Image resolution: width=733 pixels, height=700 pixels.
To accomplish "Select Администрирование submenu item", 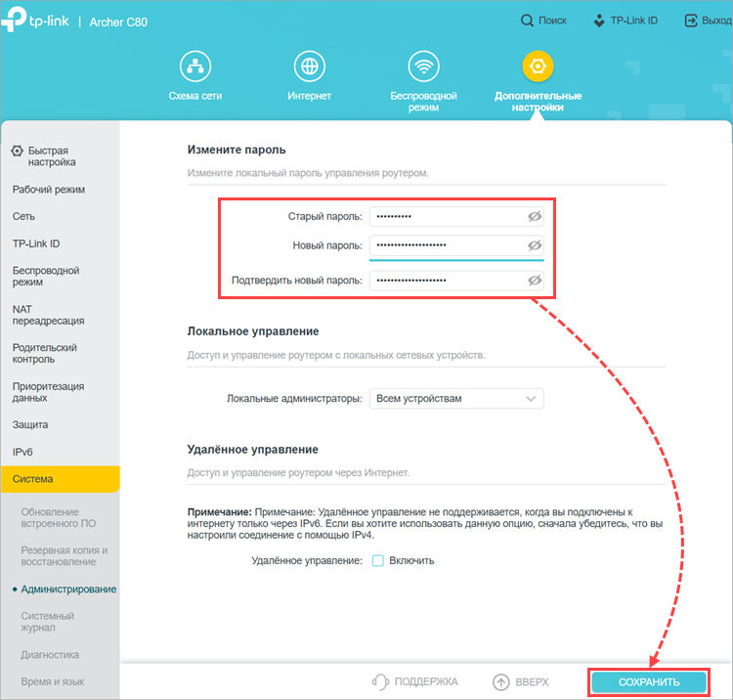I will coord(68,590).
